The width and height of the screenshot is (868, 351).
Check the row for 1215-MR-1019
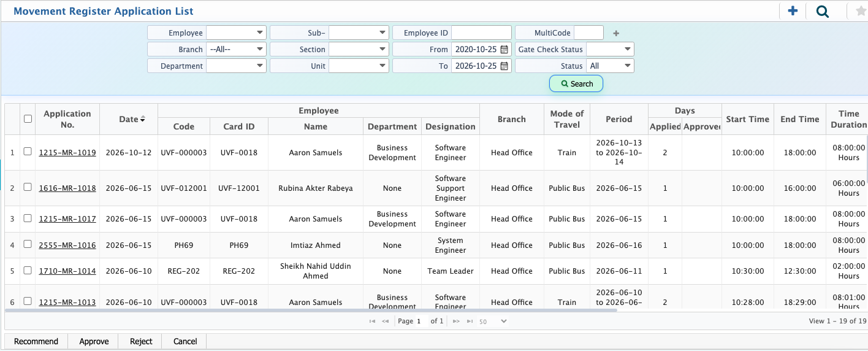tap(28, 152)
